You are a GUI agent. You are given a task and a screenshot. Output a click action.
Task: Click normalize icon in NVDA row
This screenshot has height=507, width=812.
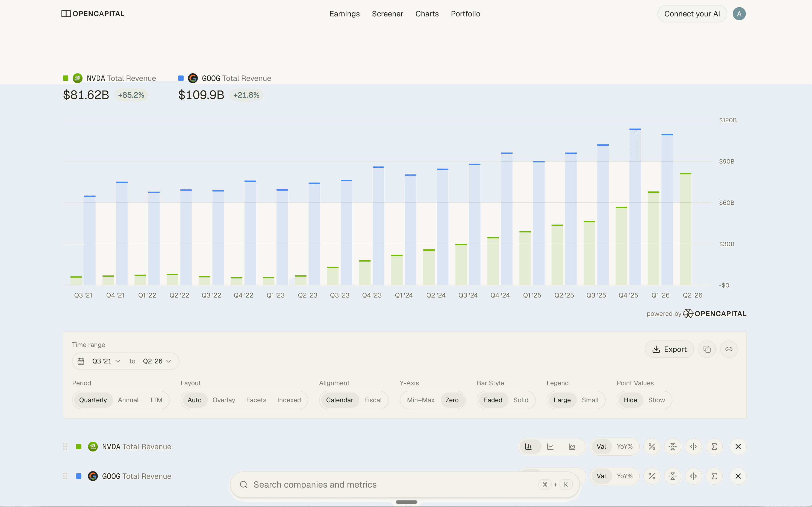[x=672, y=447]
